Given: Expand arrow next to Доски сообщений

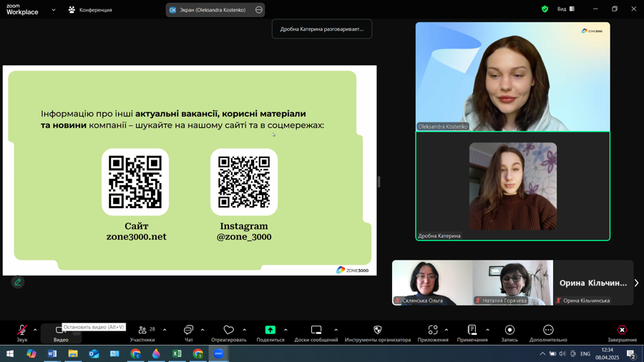Looking at the screenshot, I should [336, 330].
